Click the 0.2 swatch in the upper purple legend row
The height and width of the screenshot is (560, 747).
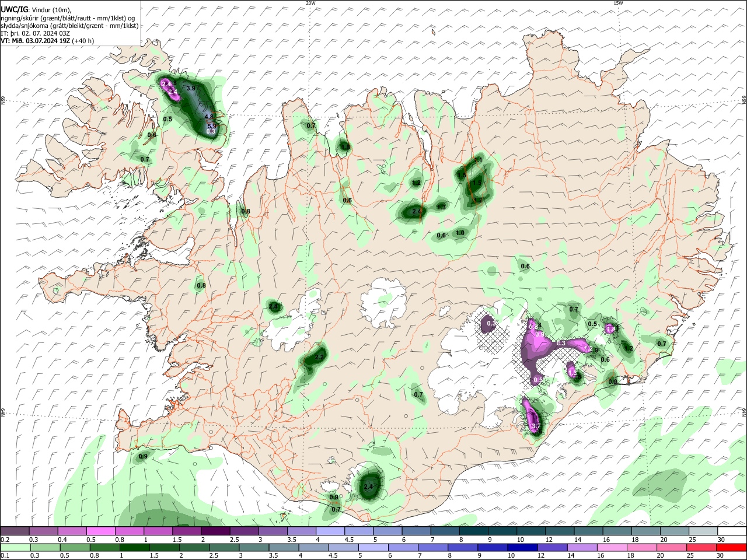tap(15, 531)
